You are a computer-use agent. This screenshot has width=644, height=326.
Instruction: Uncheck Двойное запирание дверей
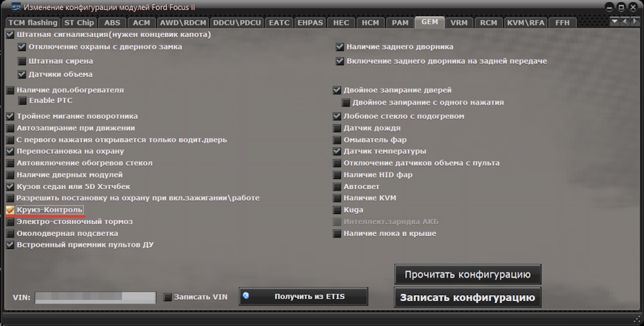[x=337, y=91]
